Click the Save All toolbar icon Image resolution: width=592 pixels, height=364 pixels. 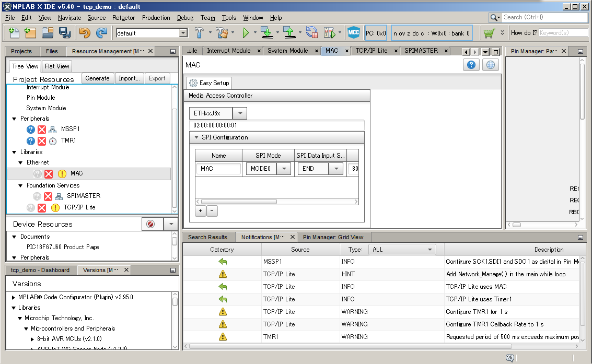[x=65, y=33]
